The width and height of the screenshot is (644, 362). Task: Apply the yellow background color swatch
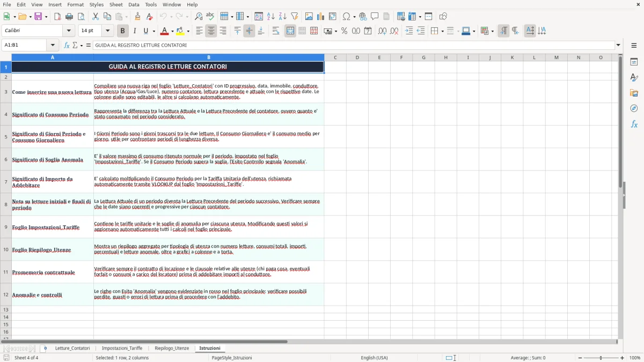point(180,31)
